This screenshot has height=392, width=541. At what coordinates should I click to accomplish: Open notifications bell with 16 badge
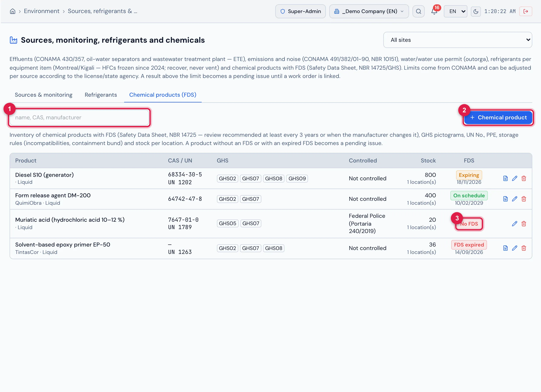434,11
